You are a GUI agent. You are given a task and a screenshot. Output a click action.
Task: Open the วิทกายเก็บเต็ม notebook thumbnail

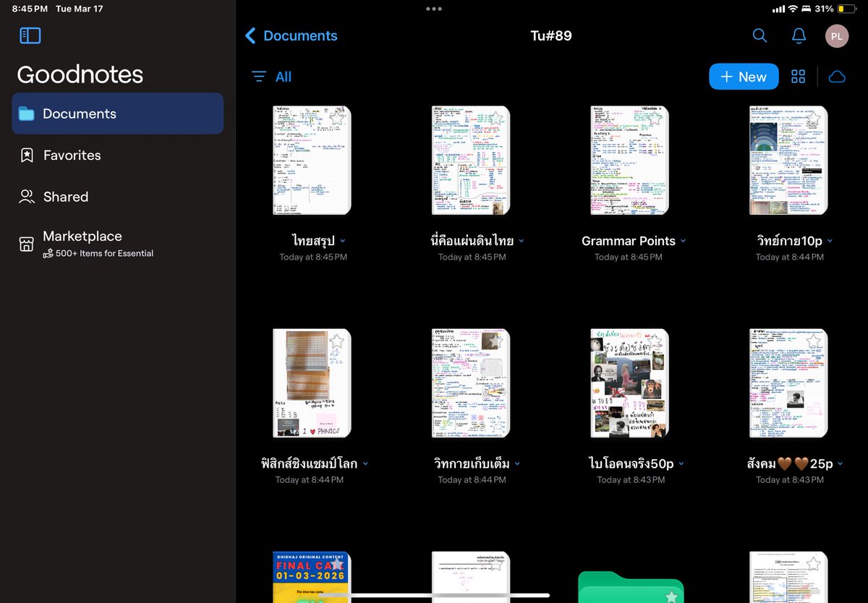[471, 383]
